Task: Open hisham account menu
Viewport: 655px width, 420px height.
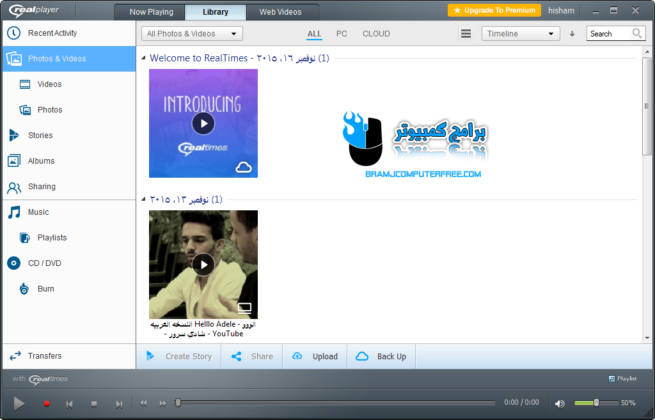Action: (x=561, y=10)
